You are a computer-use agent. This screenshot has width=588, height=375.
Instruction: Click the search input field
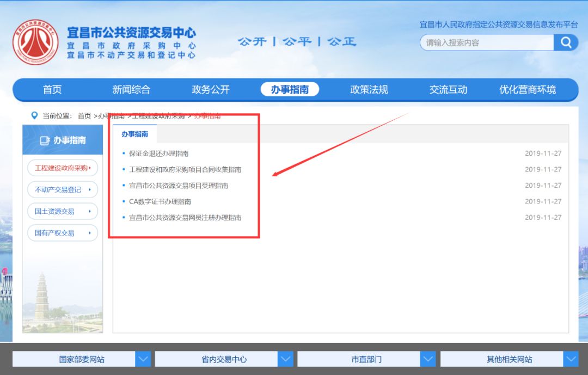[x=486, y=42]
